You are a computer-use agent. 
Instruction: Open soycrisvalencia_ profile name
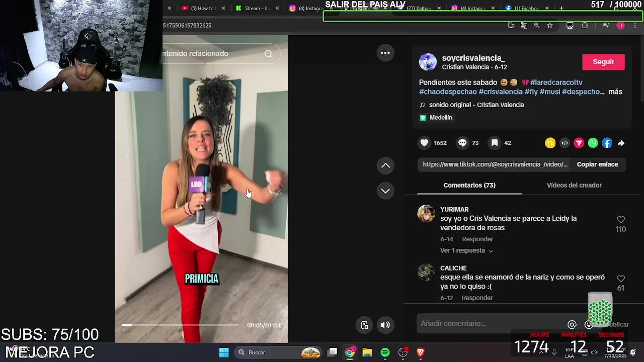point(473,58)
